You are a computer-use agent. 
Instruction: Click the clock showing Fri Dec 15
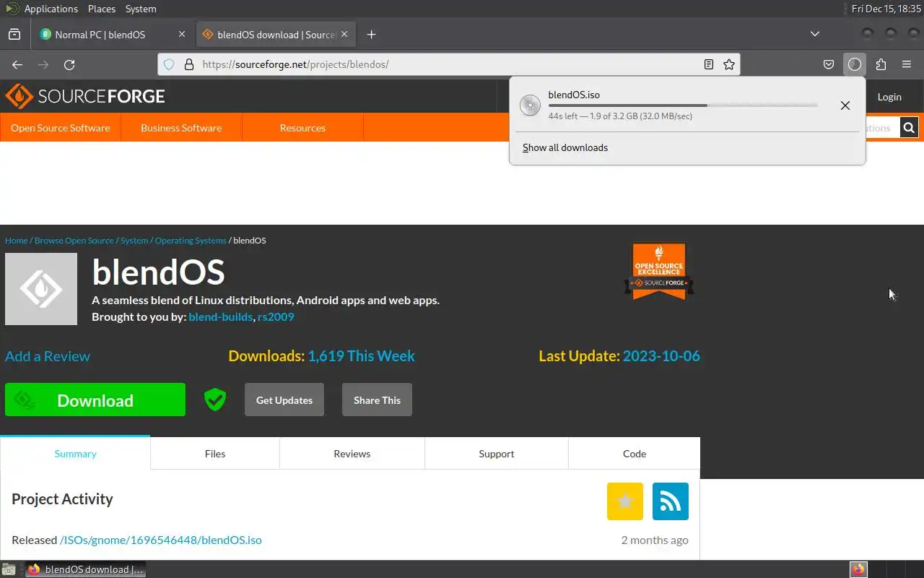tap(886, 9)
